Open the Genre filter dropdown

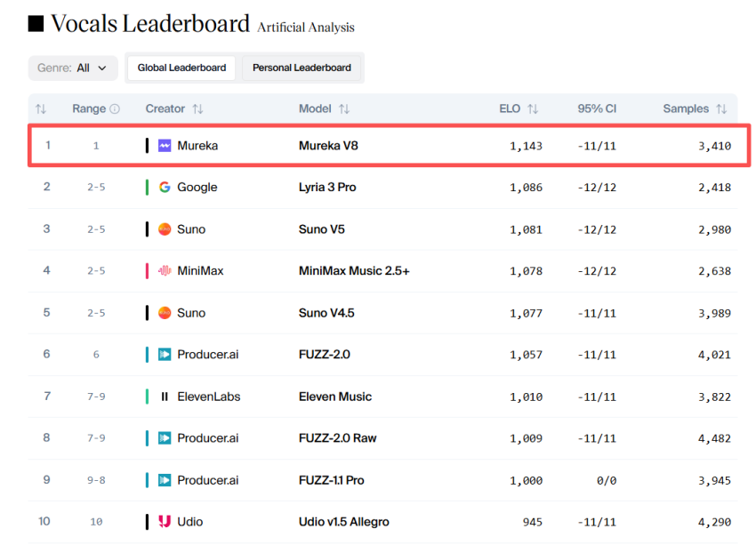[73, 68]
